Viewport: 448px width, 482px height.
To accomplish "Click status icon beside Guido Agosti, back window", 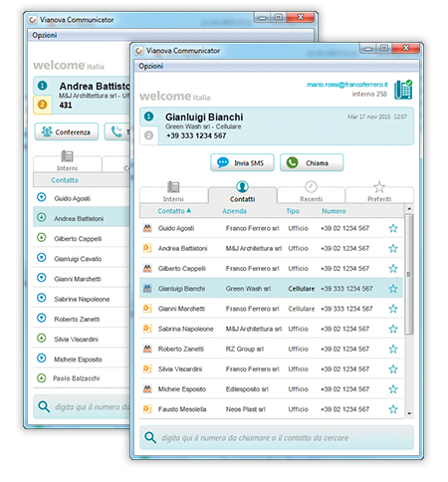I will 42,197.
